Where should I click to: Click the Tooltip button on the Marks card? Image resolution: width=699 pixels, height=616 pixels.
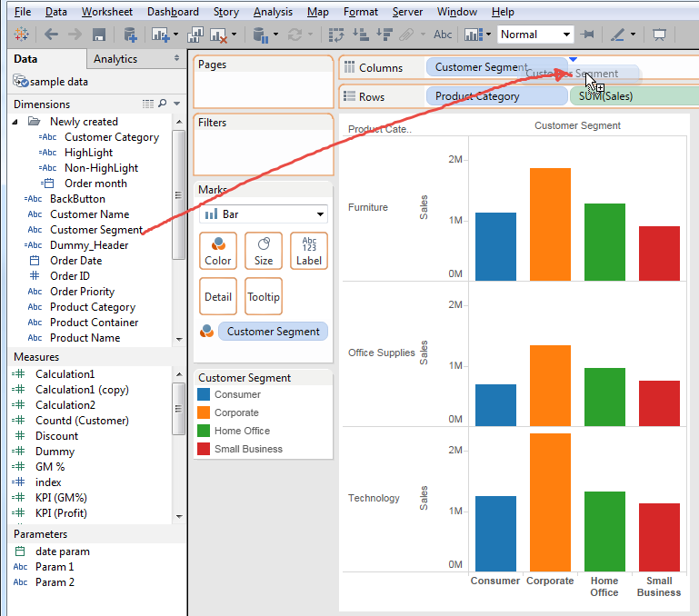264,296
